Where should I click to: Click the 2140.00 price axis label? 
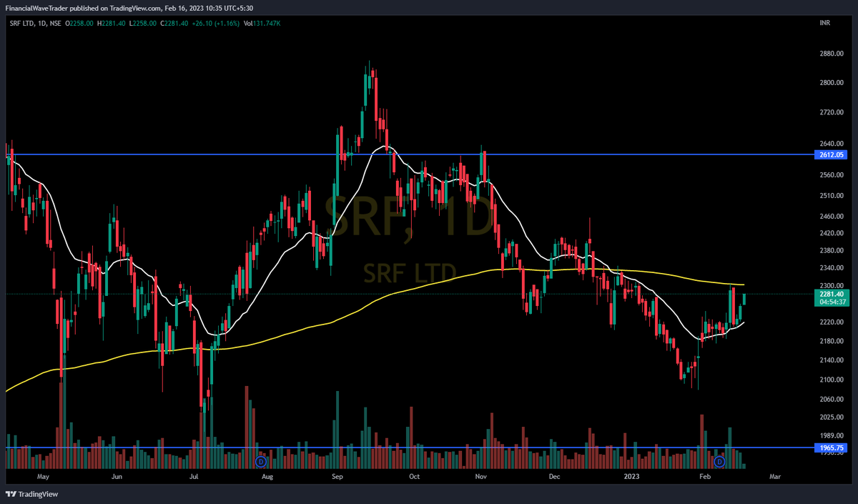click(832, 360)
